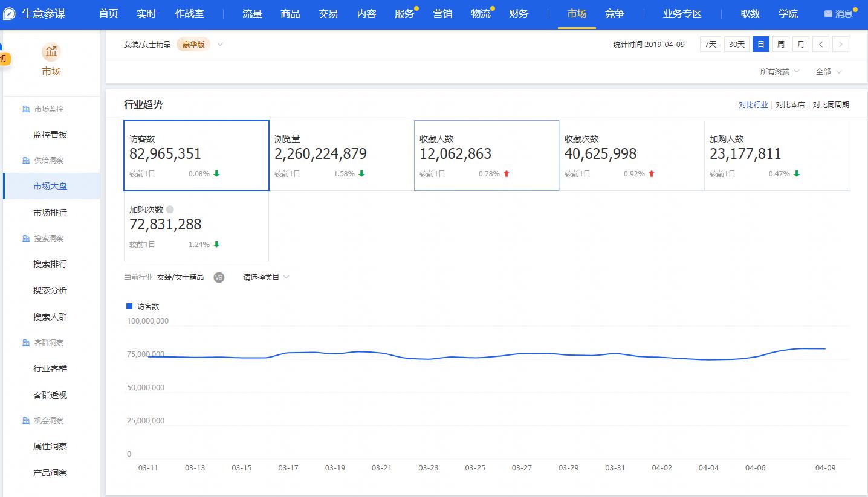This screenshot has width=868, height=497.
Task: Open 搜索分析 in the sidebar
Action: pos(50,290)
